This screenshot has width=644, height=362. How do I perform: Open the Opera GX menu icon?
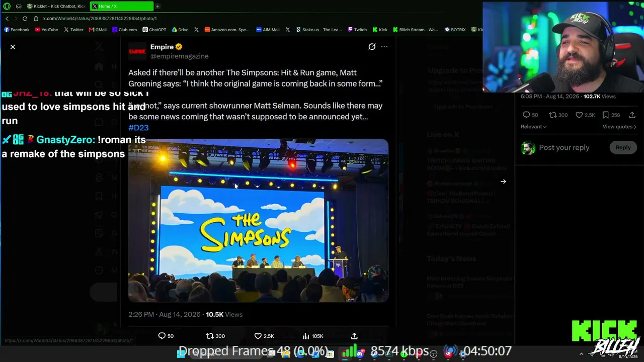(7, 6)
